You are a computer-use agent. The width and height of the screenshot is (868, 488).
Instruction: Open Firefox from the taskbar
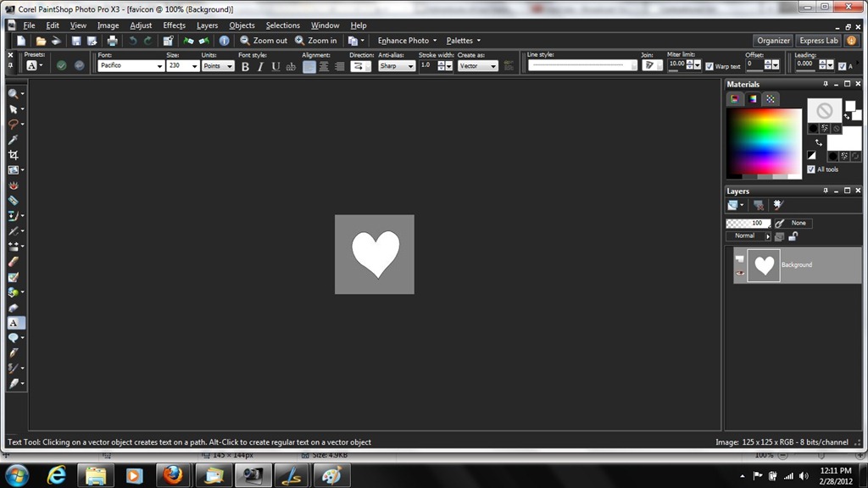pos(173,475)
